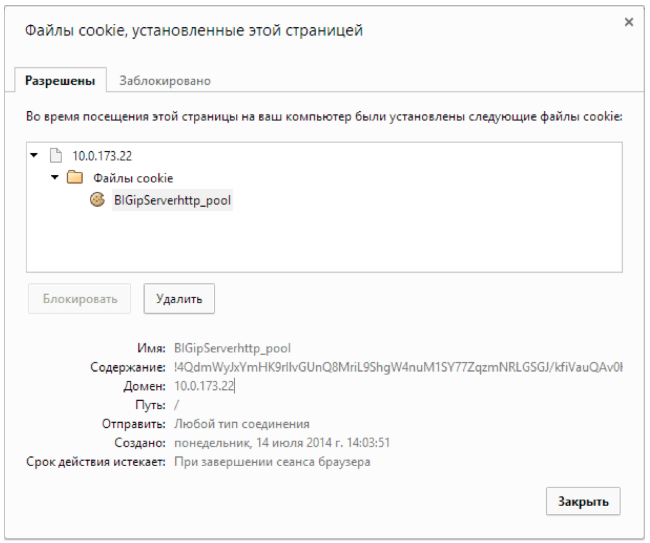Viewport: 650px width, 543px height.
Task: Click the cookie expiration value text
Action: point(272,462)
